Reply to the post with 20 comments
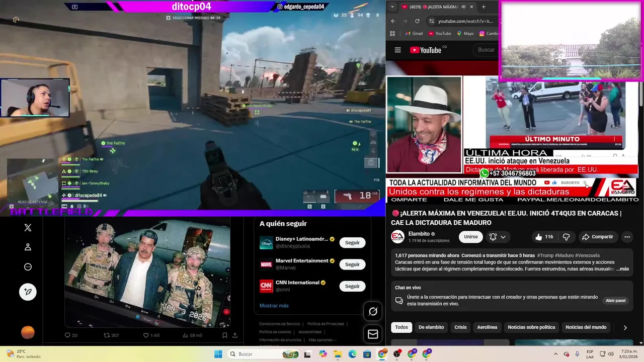This screenshot has width=644, height=362. pos(71,335)
